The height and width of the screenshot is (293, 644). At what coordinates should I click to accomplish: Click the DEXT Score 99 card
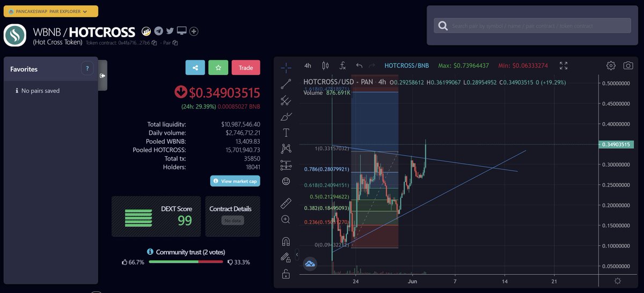click(x=156, y=216)
